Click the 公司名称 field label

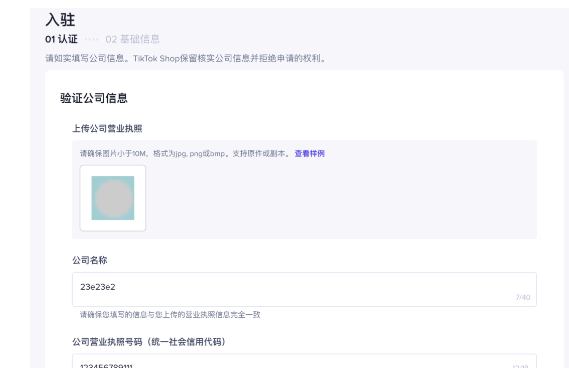click(90, 260)
